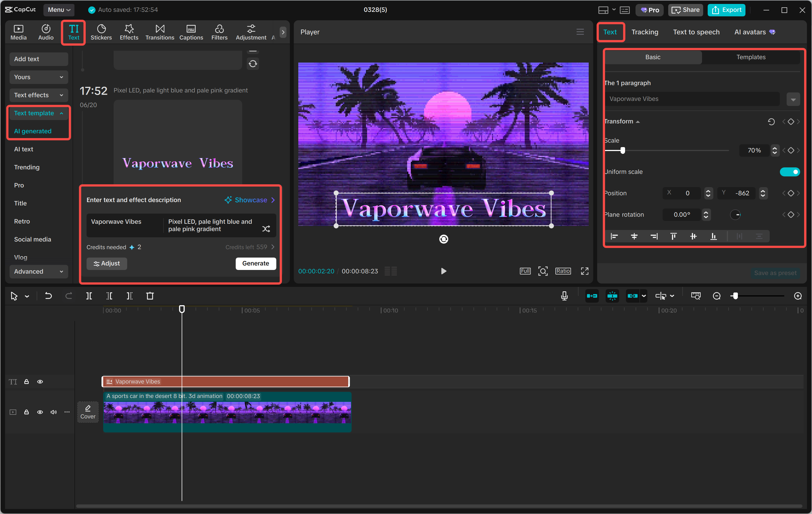Click the Scale slider handle
Viewport: 812px width, 514px height.
[x=623, y=150]
